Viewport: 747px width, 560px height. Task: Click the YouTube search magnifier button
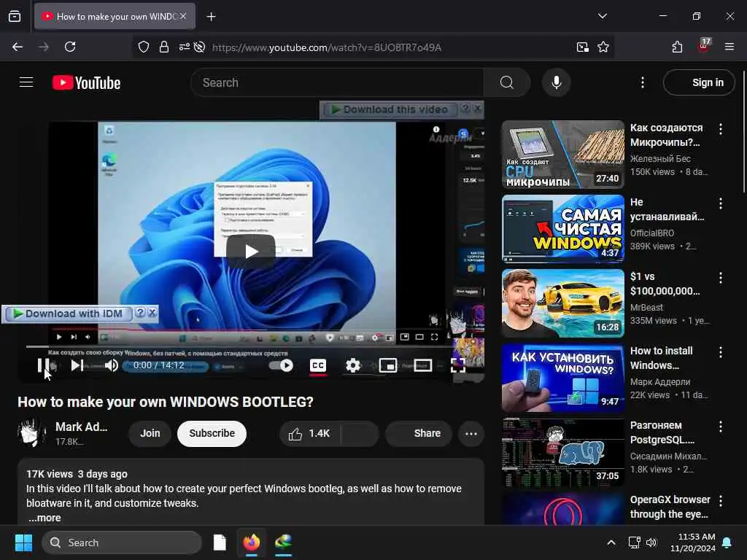506,82
